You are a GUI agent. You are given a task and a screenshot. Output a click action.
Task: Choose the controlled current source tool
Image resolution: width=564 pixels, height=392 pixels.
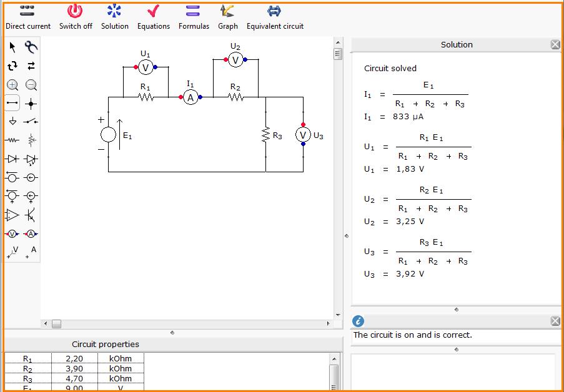(x=31, y=196)
